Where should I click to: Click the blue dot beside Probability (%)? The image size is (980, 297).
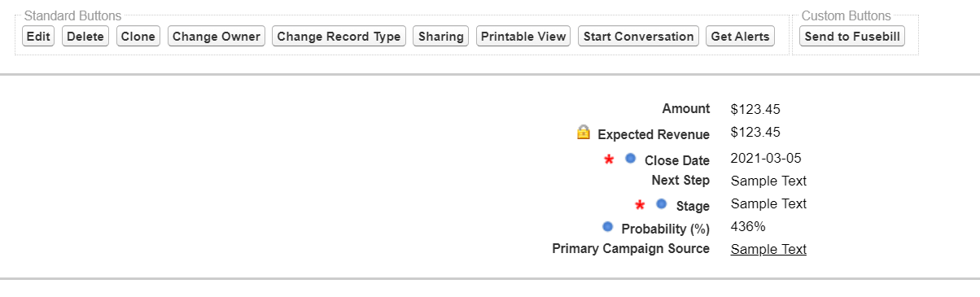click(607, 226)
